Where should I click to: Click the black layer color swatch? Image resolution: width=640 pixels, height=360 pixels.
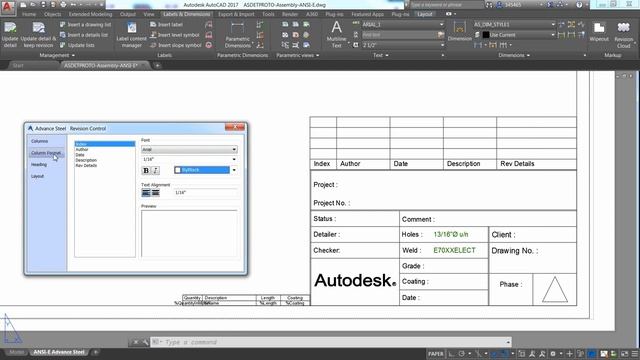pyautogui.click(x=486, y=35)
